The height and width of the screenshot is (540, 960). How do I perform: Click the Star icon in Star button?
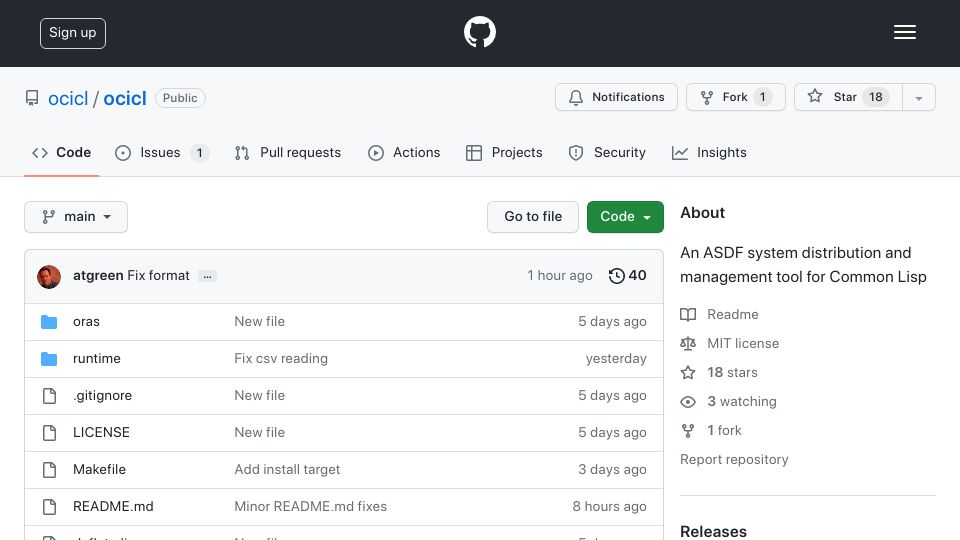tap(814, 96)
